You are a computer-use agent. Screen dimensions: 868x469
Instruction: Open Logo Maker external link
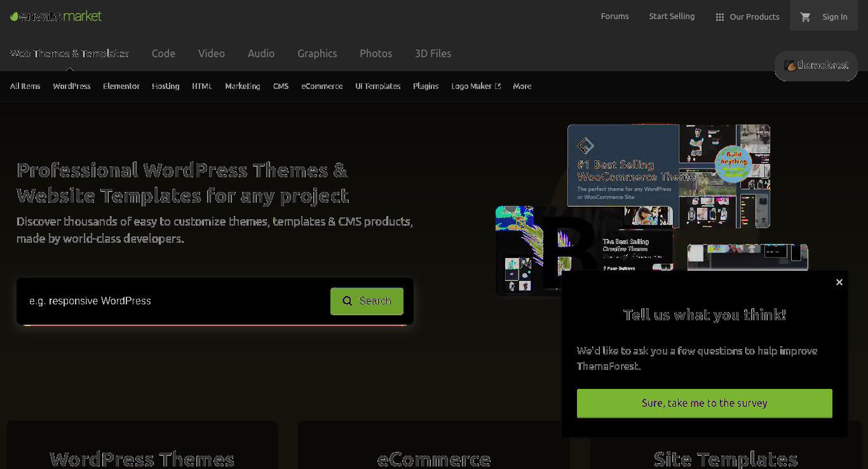click(476, 86)
